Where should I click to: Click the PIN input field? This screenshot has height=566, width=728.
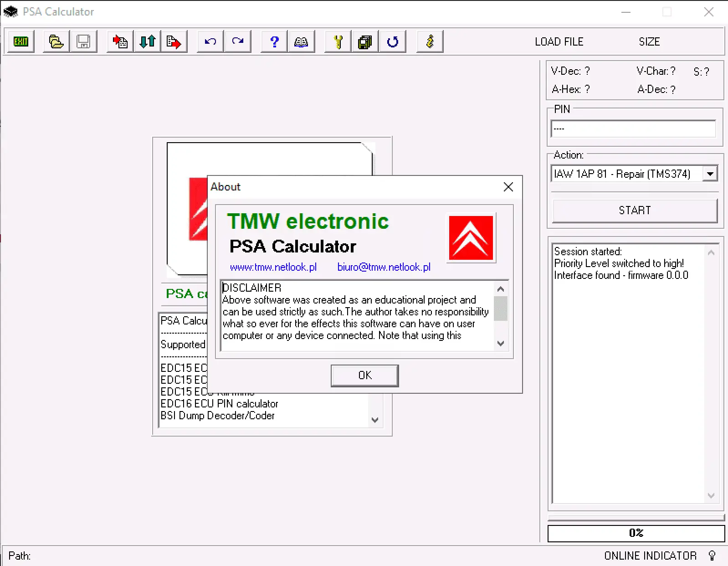[633, 129]
